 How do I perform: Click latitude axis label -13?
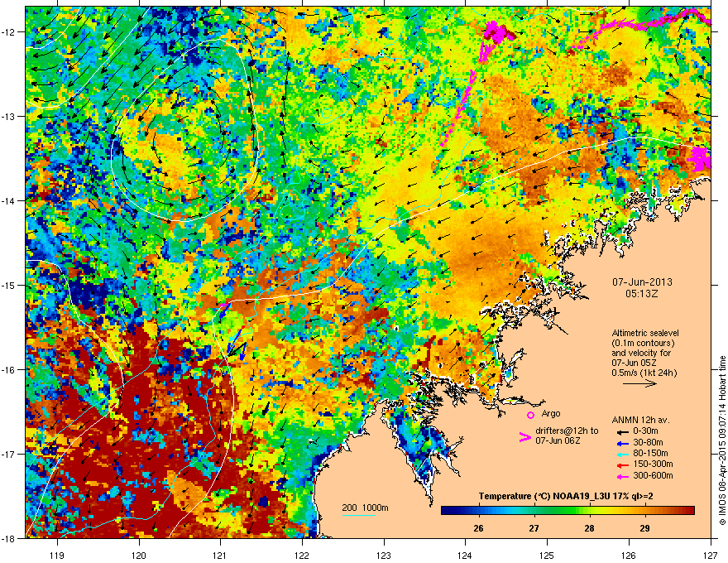pos(9,117)
